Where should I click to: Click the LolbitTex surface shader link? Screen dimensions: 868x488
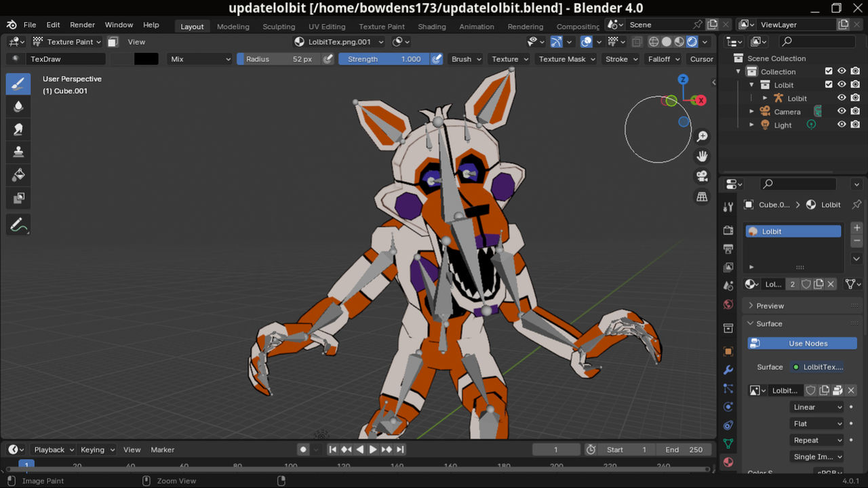(x=818, y=367)
